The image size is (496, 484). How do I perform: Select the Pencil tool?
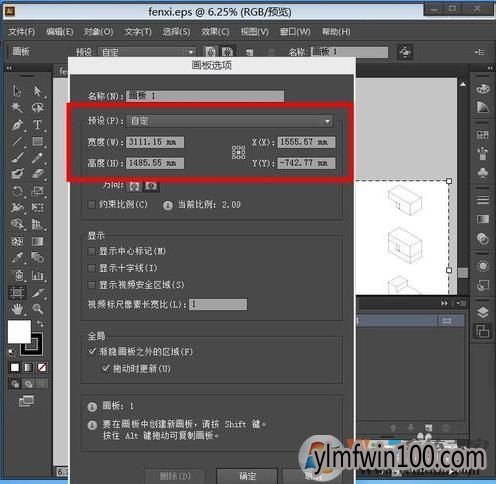pos(37,157)
